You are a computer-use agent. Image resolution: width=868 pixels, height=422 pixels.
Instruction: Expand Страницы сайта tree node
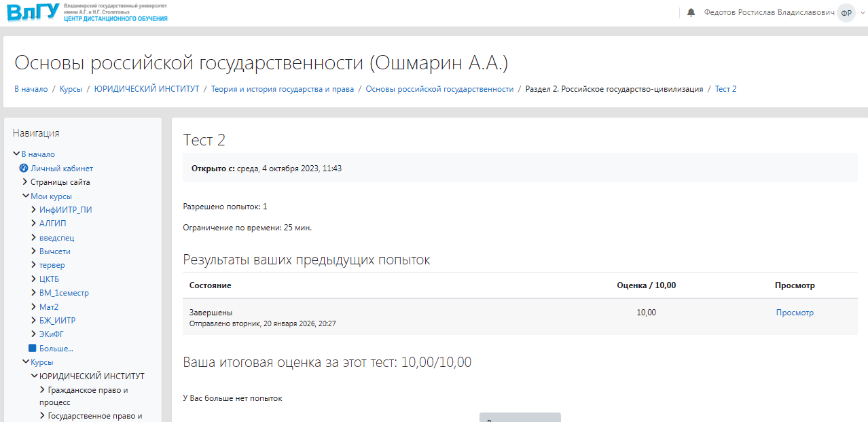25,181
